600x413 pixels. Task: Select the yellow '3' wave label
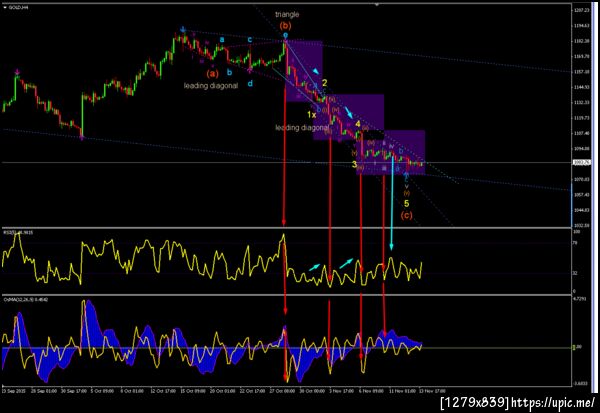(354, 165)
